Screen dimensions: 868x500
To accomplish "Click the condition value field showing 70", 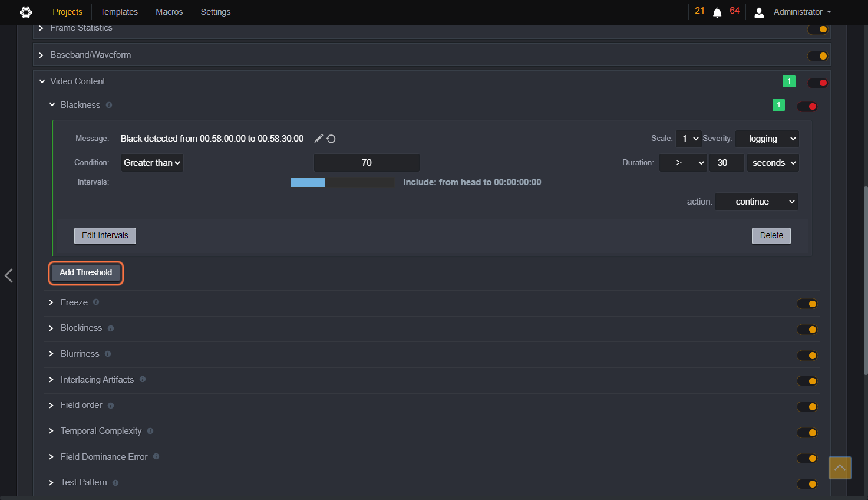I will coord(367,163).
